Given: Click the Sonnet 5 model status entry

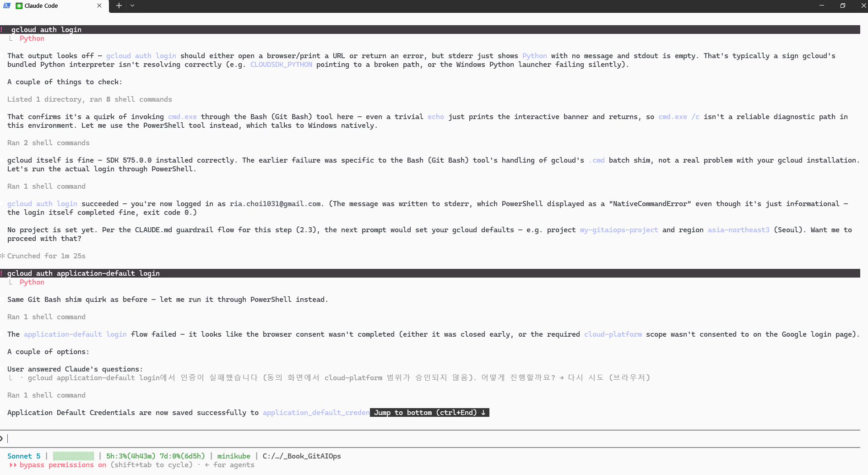Looking at the screenshot, I should [24, 456].
